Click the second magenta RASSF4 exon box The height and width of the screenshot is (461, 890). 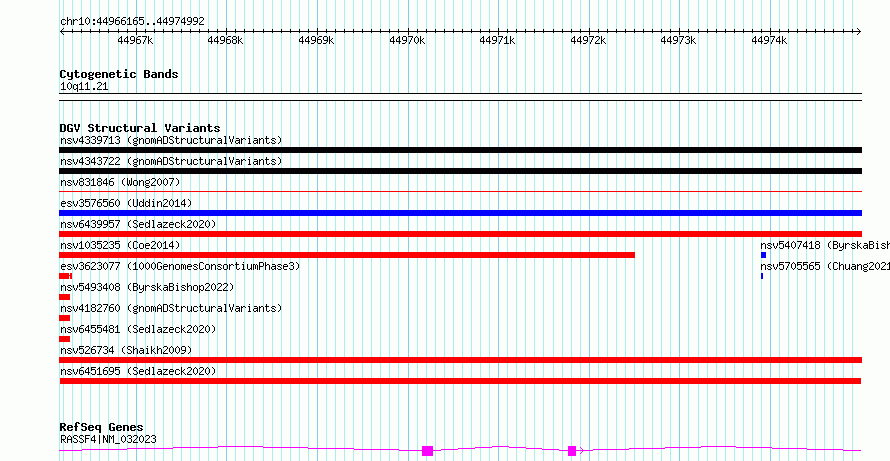(x=572, y=451)
